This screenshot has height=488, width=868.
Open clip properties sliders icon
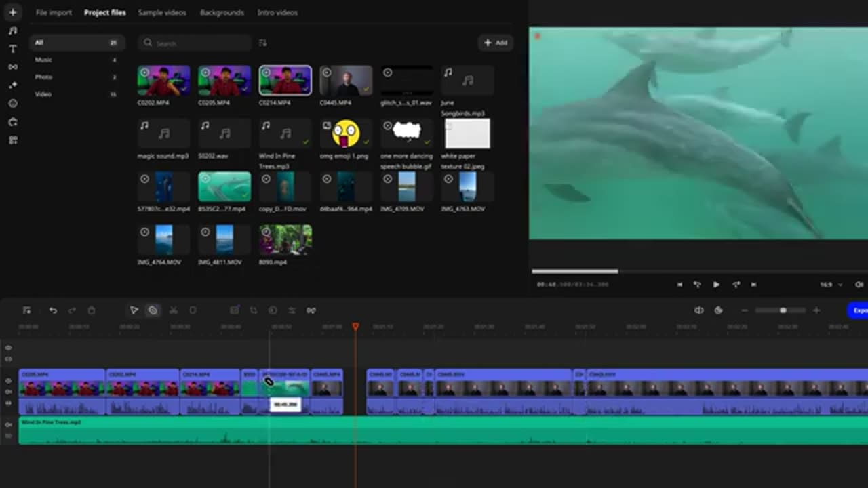[x=292, y=310]
